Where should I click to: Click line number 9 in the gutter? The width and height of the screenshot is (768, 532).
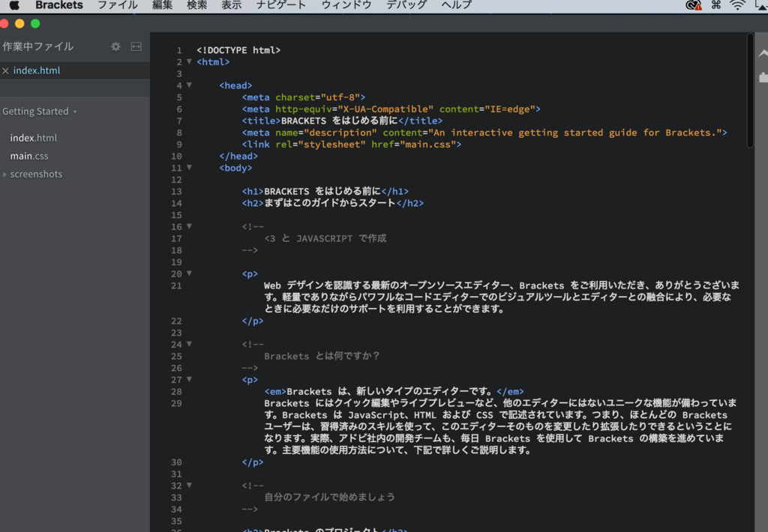point(179,145)
